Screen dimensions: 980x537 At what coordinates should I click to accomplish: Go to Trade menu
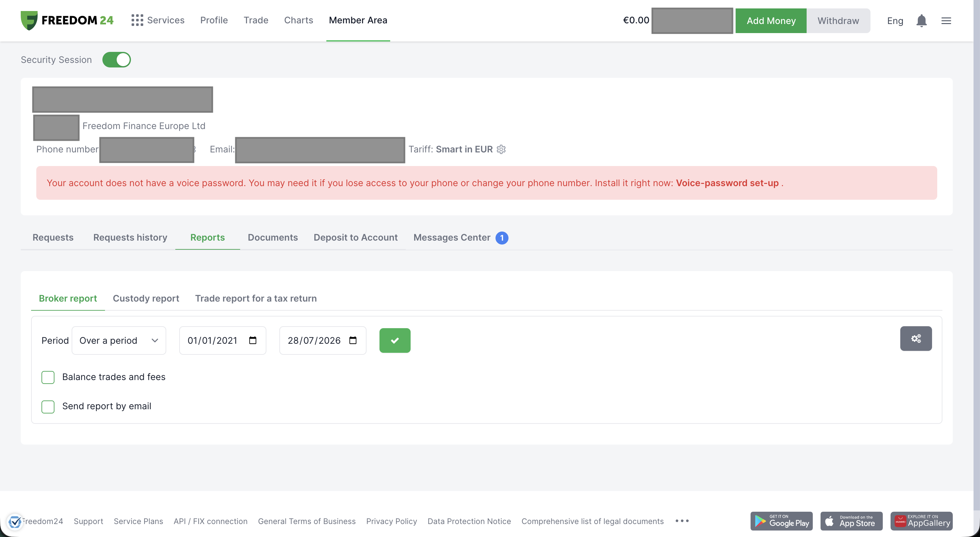pos(256,20)
